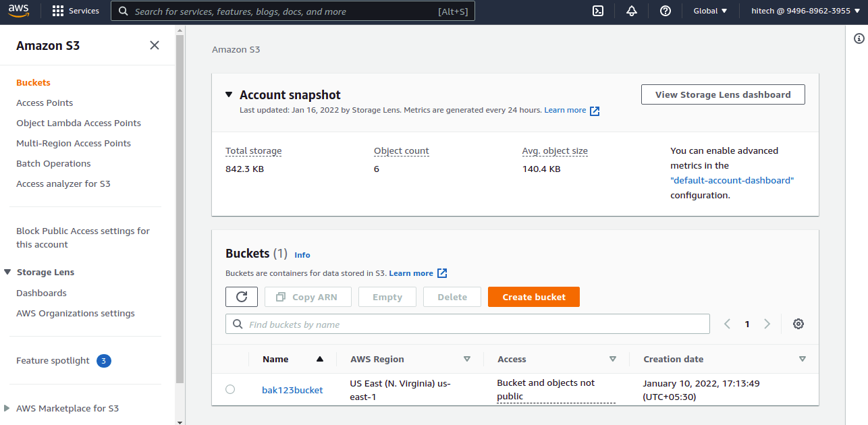
Task: Click the sidebar scroll down arrow
Action: pos(180,421)
